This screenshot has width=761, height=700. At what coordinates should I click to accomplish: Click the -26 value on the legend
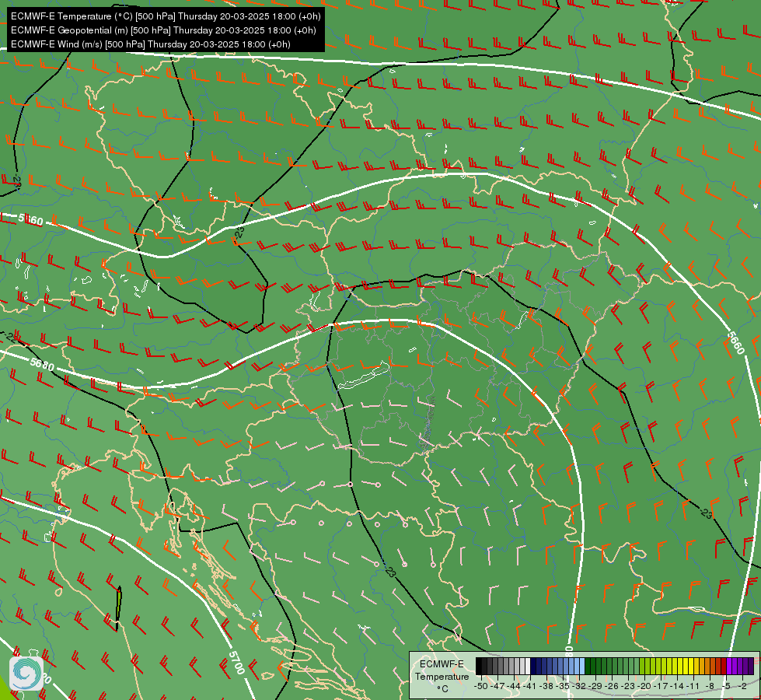[x=612, y=686]
